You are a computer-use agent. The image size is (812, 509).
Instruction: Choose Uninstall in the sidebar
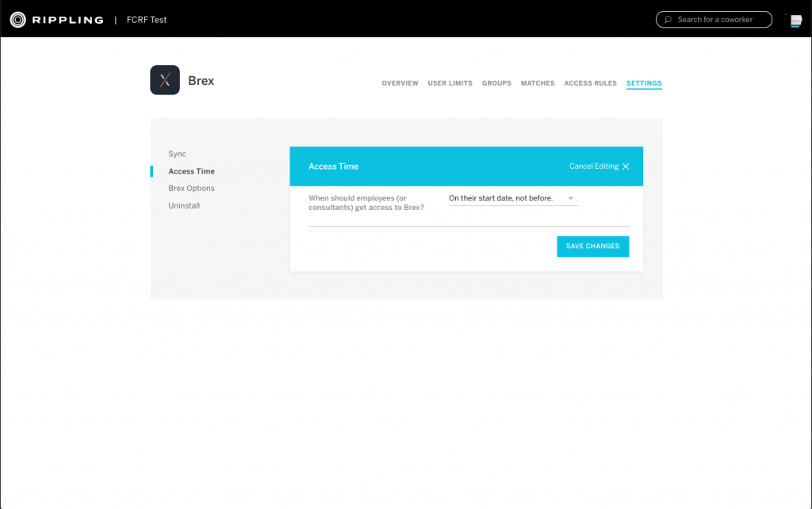(184, 205)
